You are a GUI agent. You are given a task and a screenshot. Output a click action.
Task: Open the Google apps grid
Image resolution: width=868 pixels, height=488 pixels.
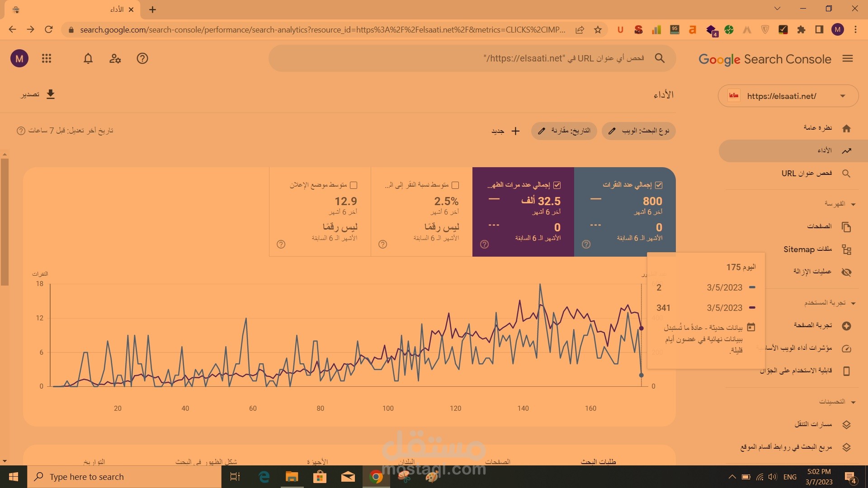click(x=47, y=59)
